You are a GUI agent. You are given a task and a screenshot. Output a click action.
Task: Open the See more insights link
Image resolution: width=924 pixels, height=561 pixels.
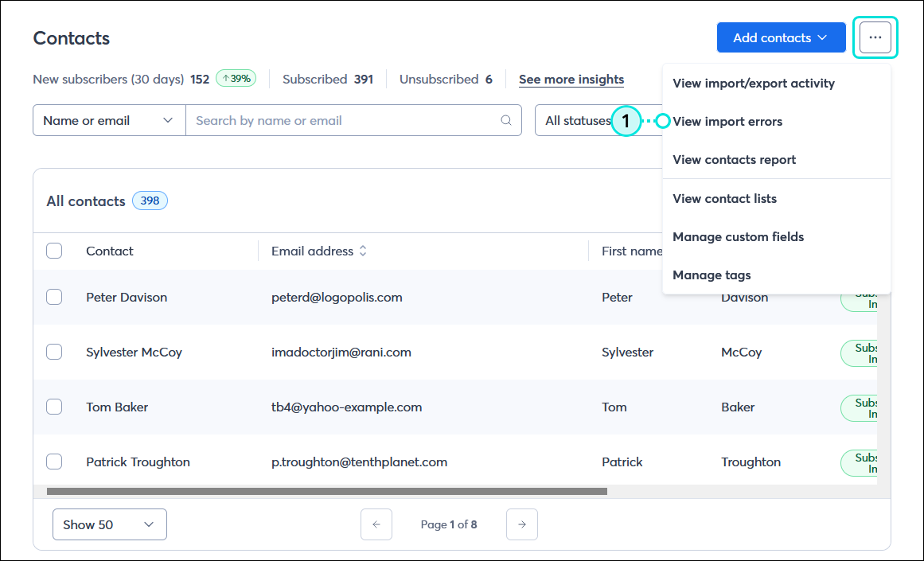(571, 79)
